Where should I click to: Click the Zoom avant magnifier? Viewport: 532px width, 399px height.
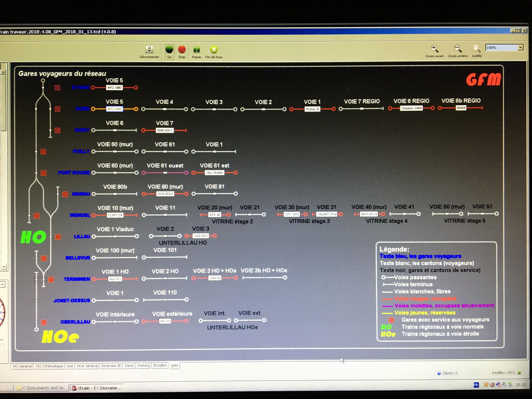click(x=434, y=49)
